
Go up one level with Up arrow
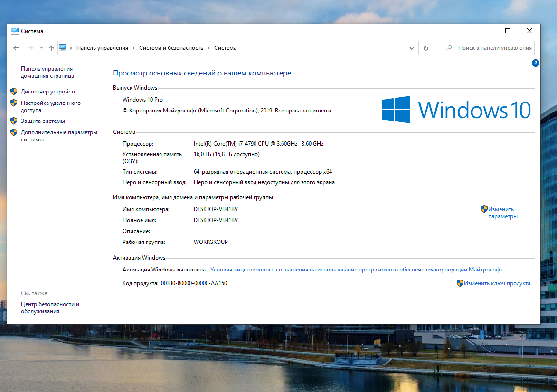(x=51, y=48)
